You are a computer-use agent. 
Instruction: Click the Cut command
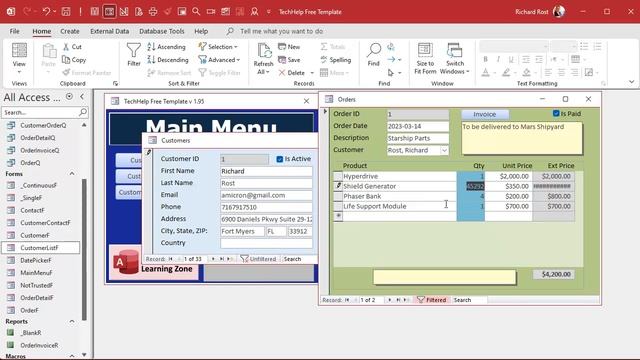point(72,47)
